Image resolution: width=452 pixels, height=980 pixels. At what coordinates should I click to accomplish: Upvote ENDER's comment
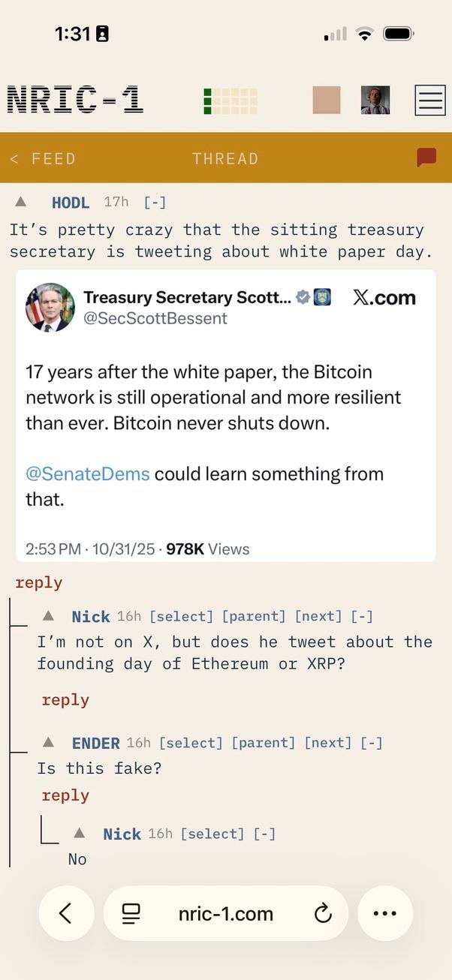49,742
